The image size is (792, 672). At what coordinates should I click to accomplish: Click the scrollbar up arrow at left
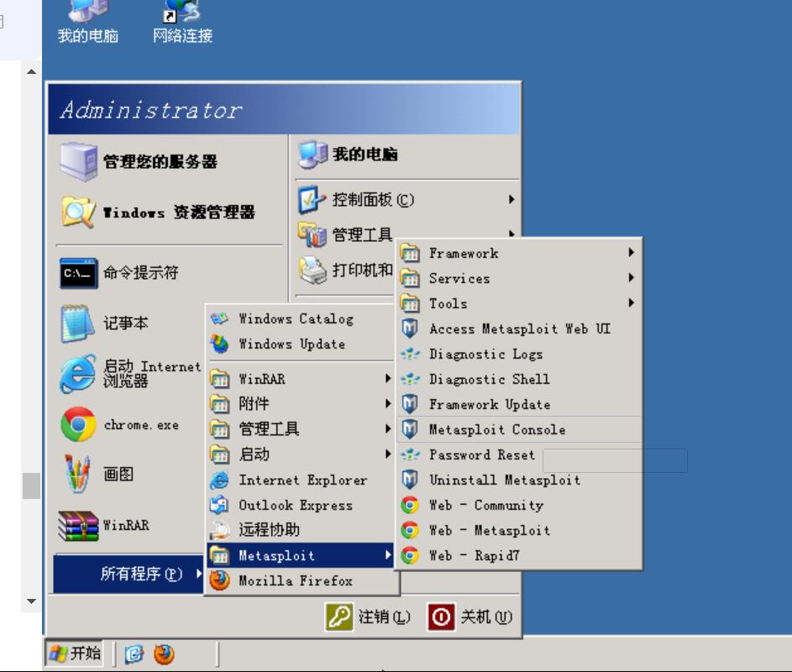click(31, 71)
